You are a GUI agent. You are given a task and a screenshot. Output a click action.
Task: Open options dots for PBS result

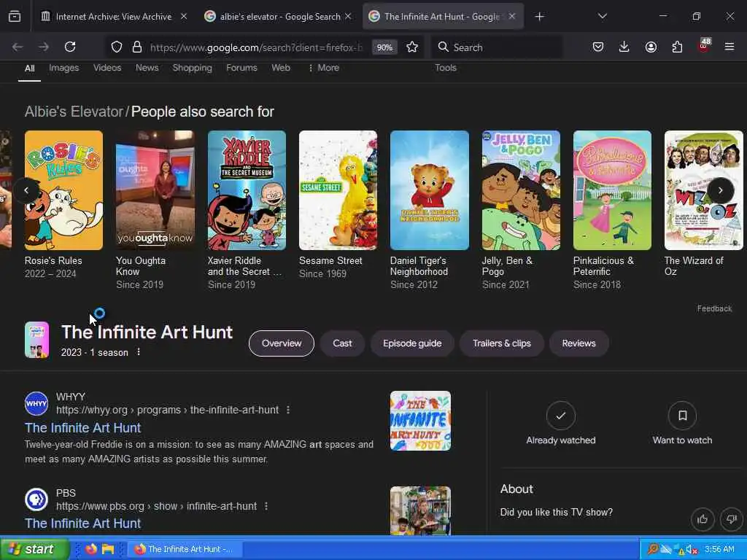tap(266, 506)
